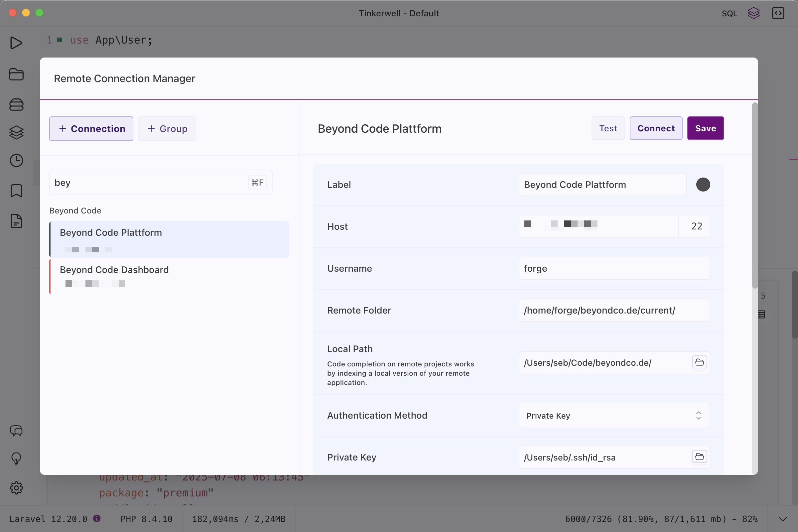Pick the label color swatch

(703, 185)
